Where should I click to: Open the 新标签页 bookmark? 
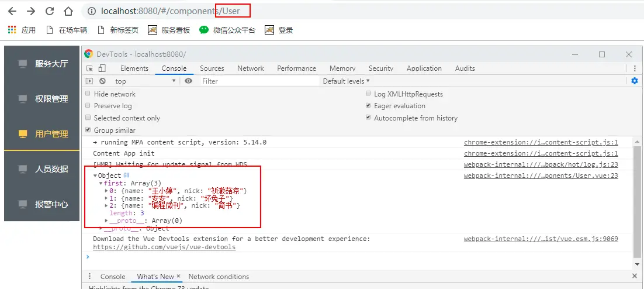click(118, 30)
